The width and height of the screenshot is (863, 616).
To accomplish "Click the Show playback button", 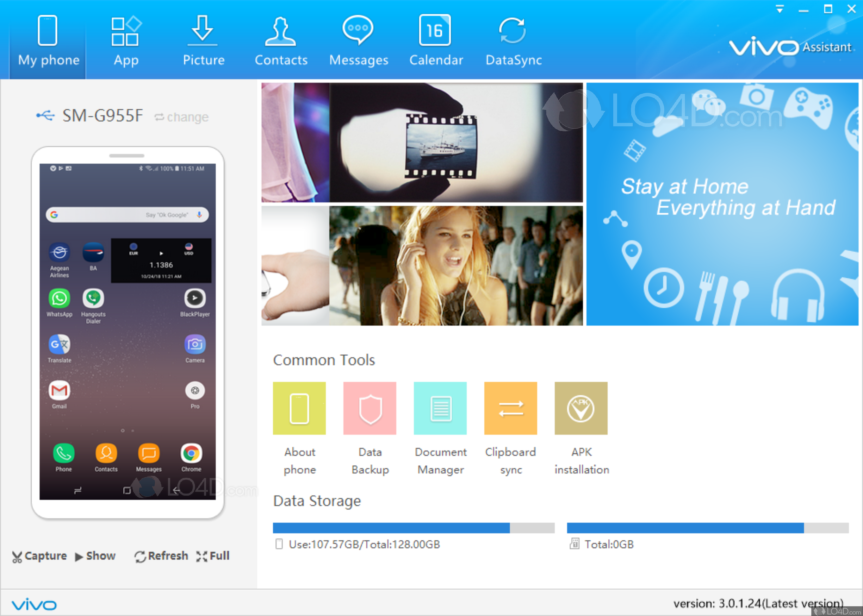I will pyautogui.click(x=95, y=556).
